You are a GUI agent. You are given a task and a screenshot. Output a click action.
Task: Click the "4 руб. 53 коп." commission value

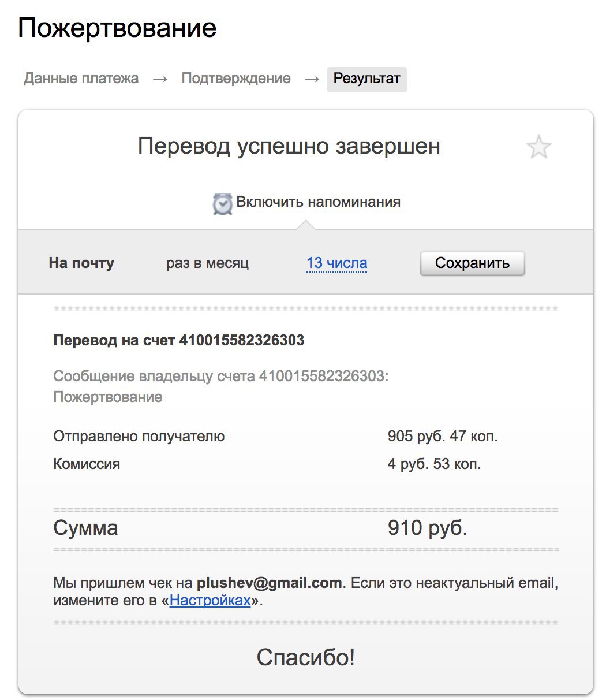[434, 464]
